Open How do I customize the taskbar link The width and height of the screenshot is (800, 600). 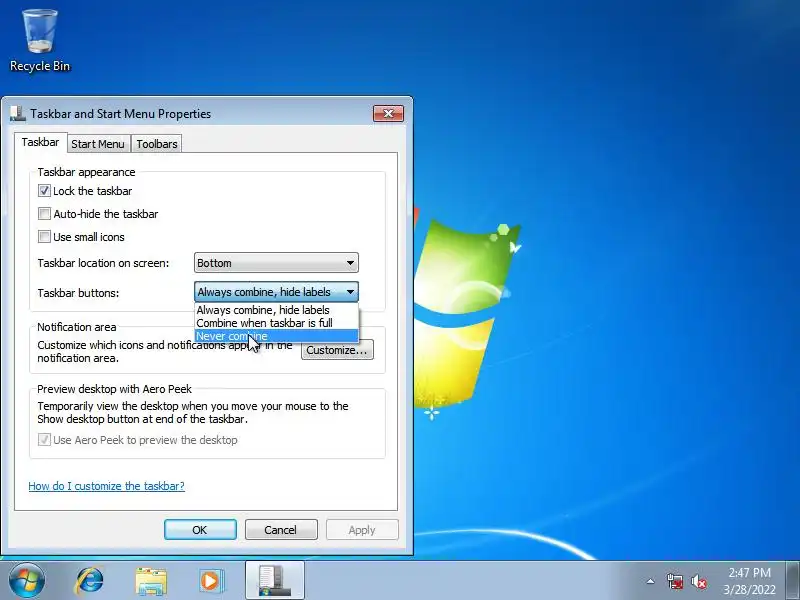[107, 486]
